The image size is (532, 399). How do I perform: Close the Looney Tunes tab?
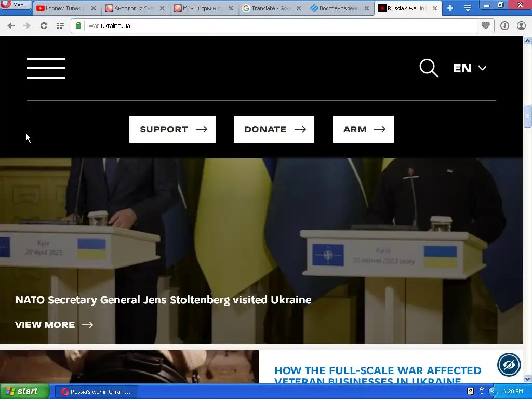(x=94, y=8)
